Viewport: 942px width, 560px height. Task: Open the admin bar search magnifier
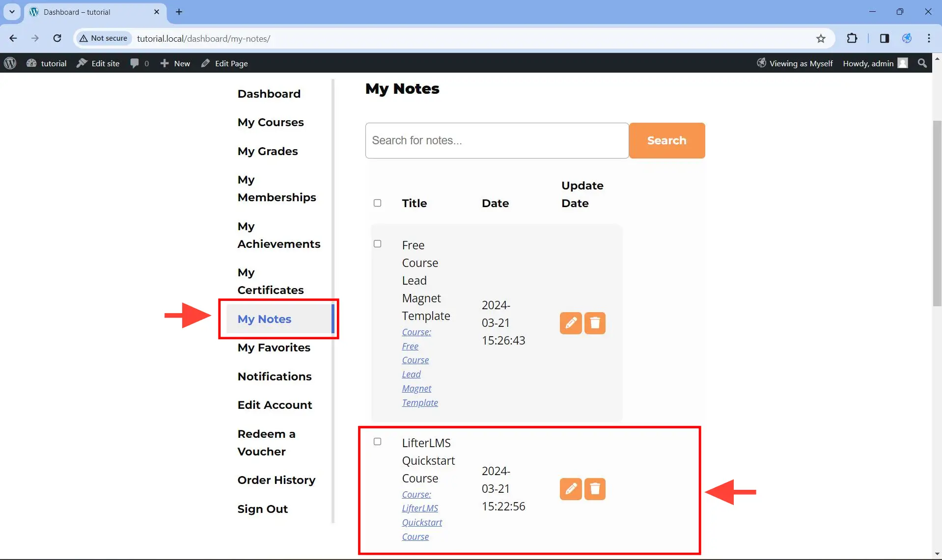tap(922, 63)
